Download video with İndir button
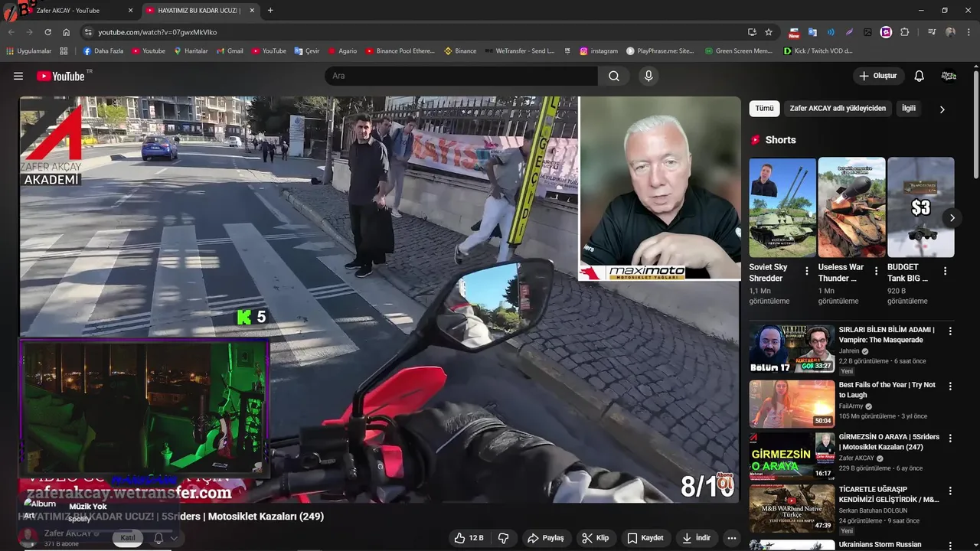This screenshot has height=551, width=980. point(696,538)
